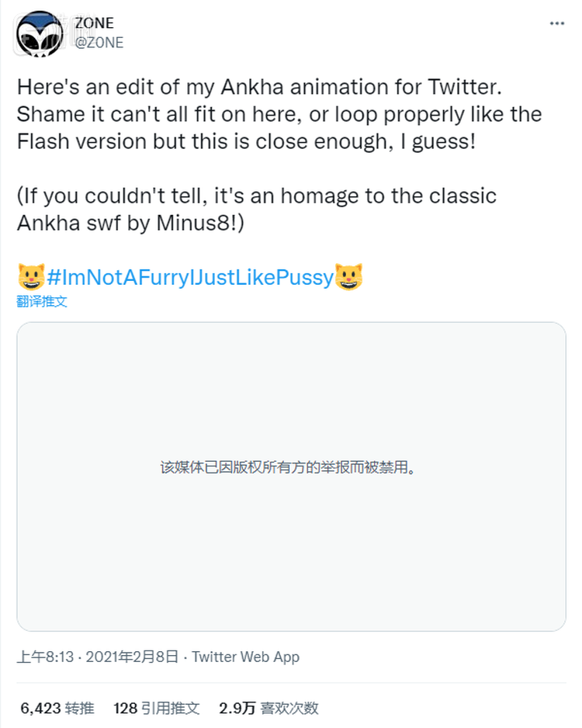Click the tweet's first paragraph about Ankha animation
This screenshot has height=728, width=582.
point(279,113)
